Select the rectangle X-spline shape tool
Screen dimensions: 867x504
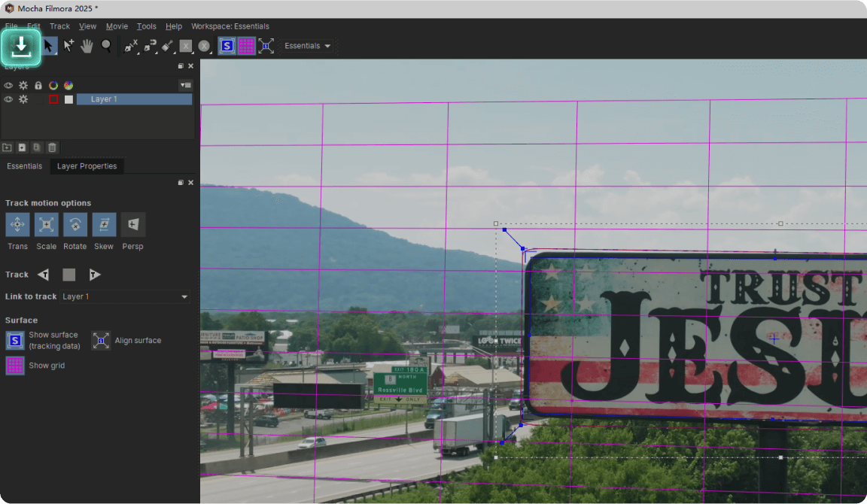(x=186, y=46)
